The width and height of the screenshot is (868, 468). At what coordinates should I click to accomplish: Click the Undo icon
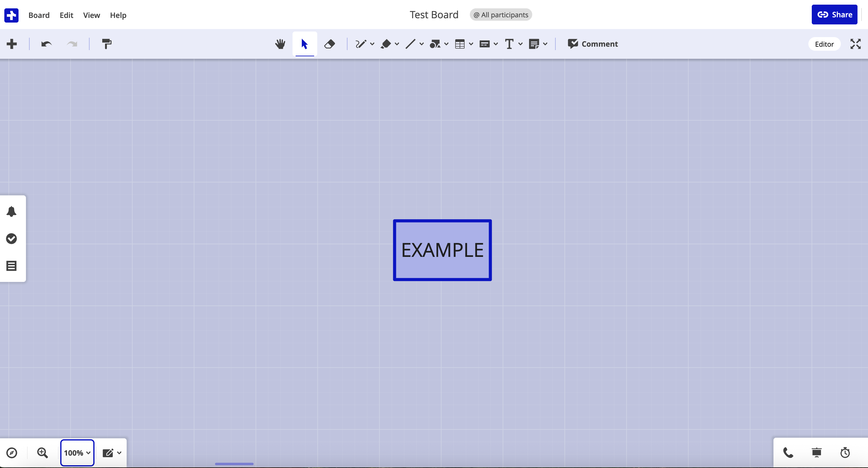pyautogui.click(x=46, y=44)
